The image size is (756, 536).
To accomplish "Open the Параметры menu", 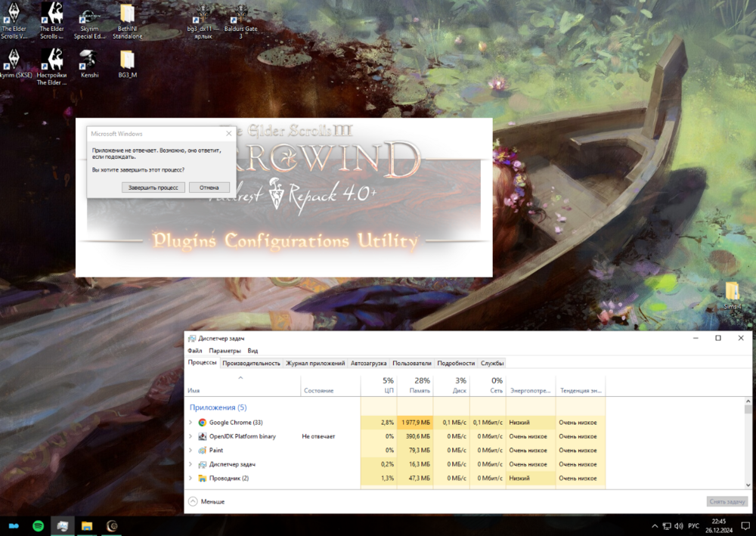I will (225, 351).
